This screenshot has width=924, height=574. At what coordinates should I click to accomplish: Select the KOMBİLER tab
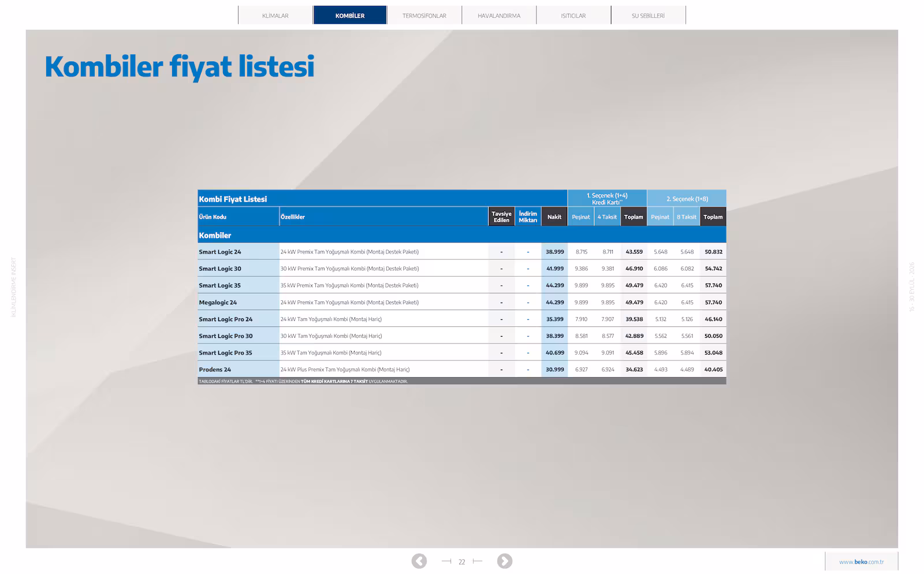pos(350,16)
